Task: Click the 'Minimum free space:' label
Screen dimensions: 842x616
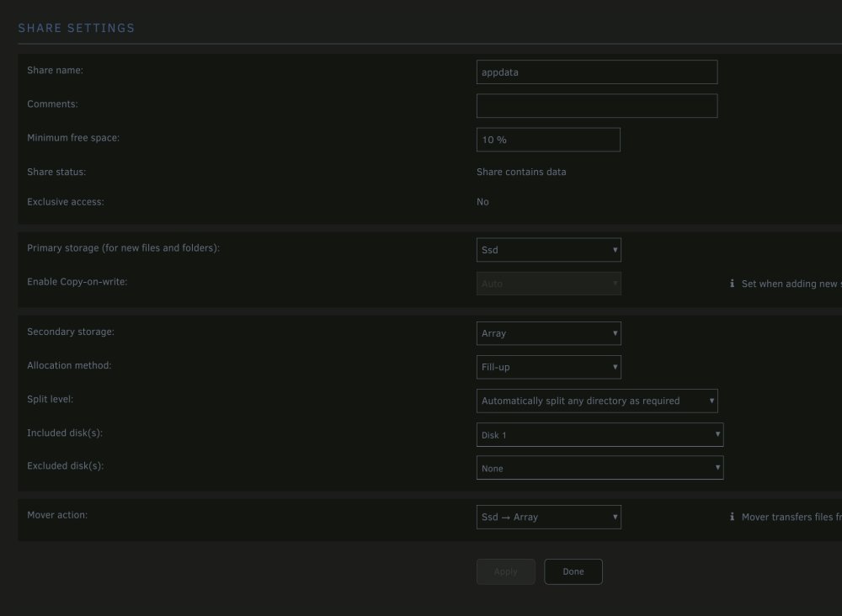Action: click(x=73, y=138)
